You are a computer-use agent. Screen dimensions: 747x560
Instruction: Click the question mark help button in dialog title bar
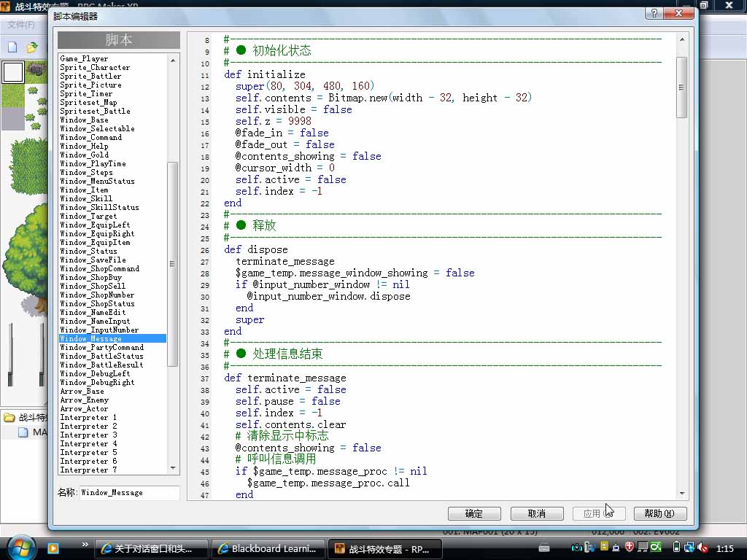[x=654, y=13]
